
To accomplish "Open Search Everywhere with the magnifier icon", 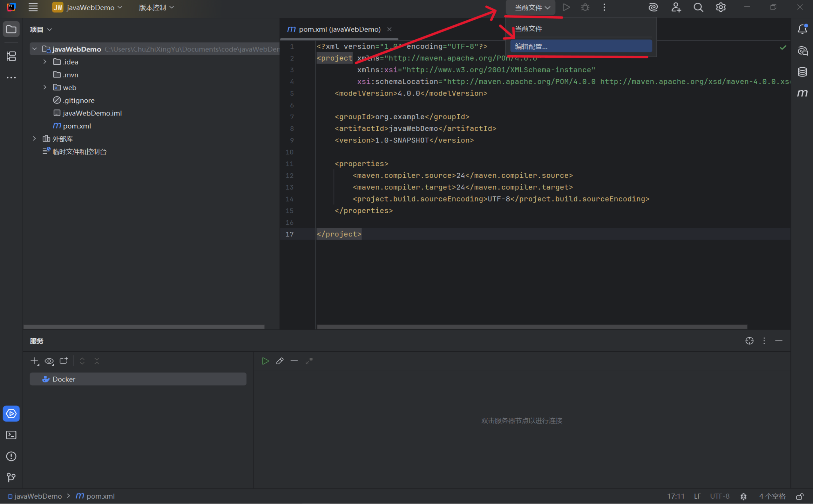I will pyautogui.click(x=698, y=7).
